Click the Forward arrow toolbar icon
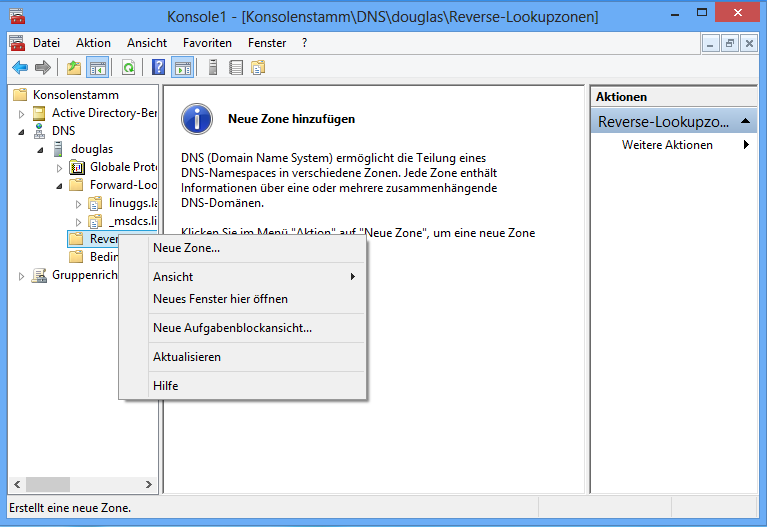 (x=42, y=67)
